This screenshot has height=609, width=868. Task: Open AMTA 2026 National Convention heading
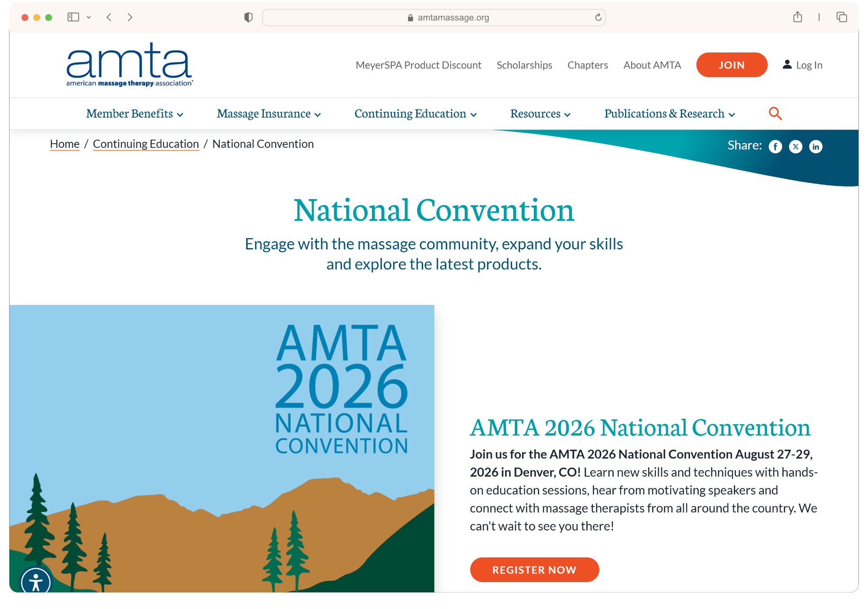[640, 428]
